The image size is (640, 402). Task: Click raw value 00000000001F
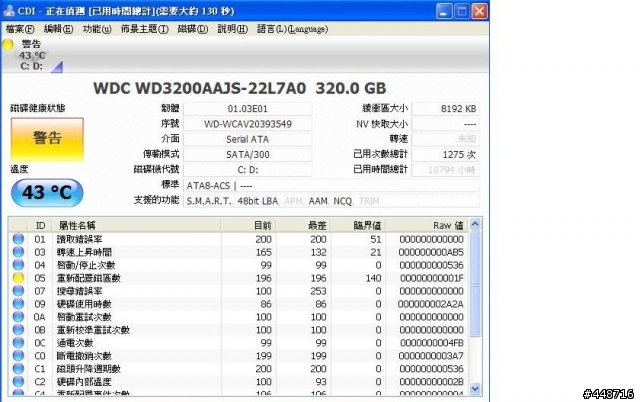tap(431, 278)
